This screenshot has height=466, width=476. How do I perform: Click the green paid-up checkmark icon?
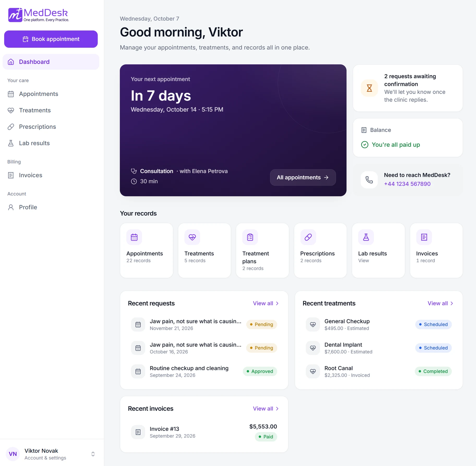(365, 145)
